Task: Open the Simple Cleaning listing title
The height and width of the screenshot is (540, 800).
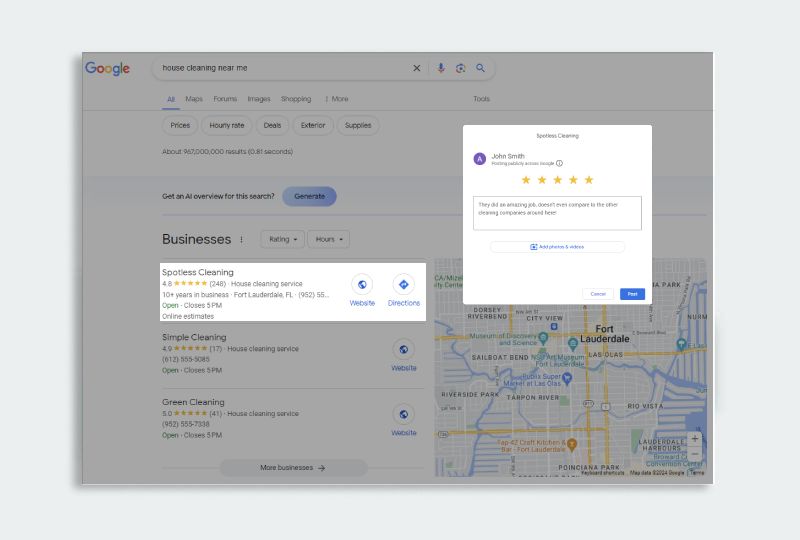Action: [x=194, y=337]
